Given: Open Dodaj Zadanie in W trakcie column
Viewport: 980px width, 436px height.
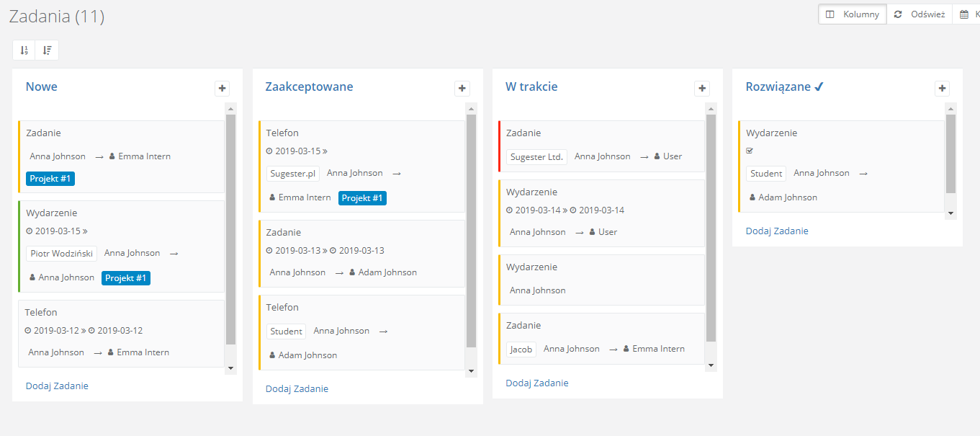Looking at the screenshot, I should (x=536, y=383).
